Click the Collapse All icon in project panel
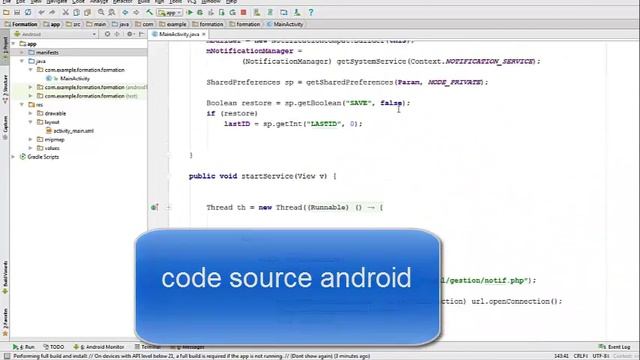Screen dimensions: 640x360 tap(117, 34)
